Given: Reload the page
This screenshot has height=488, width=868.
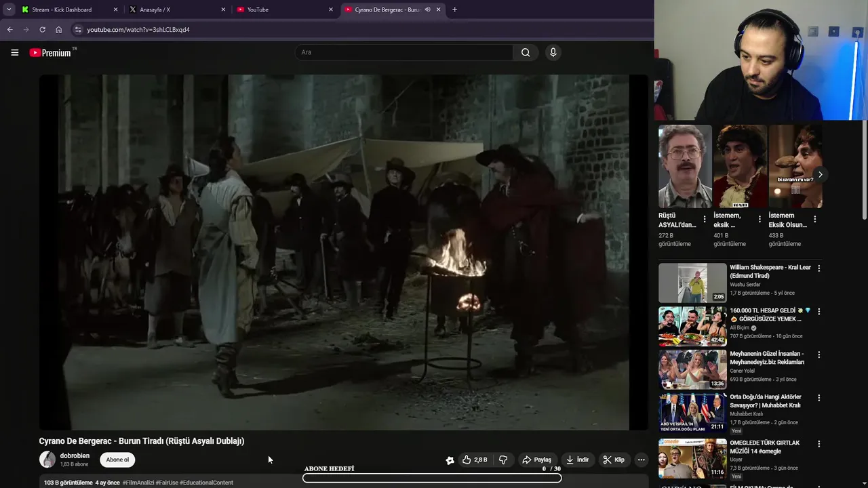Looking at the screenshot, I should click(x=42, y=30).
